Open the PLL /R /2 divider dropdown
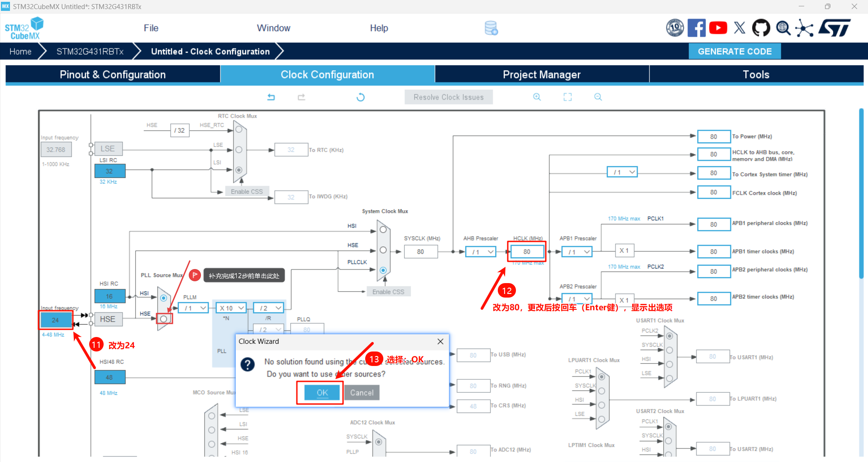The width and height of the screenshot is (868, 462). pyautogui.click(x=269, y=308)
